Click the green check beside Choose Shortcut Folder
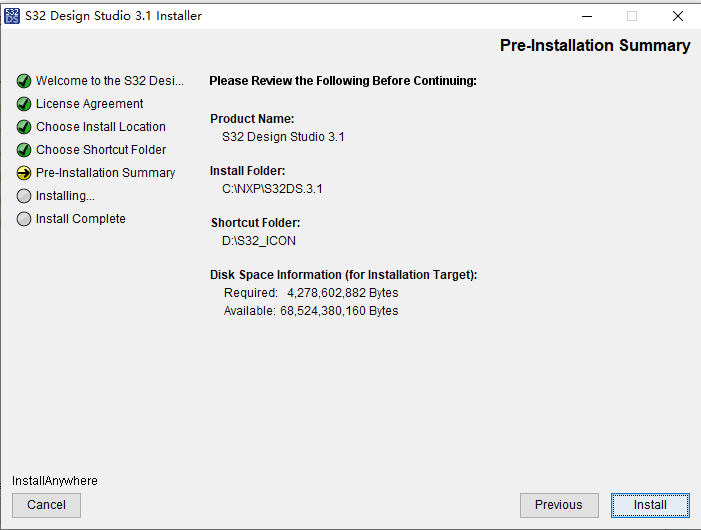The image size is (701, 530). click(x=24, y=150)
